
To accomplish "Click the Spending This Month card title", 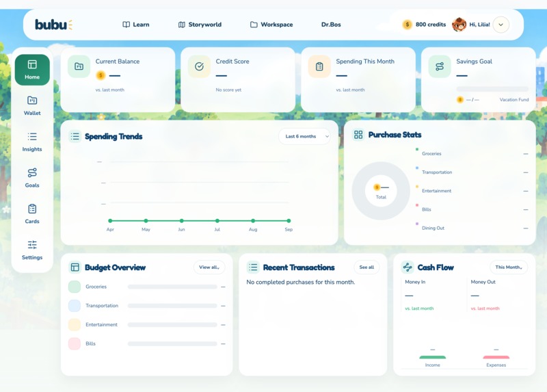I will pos(365,62).
